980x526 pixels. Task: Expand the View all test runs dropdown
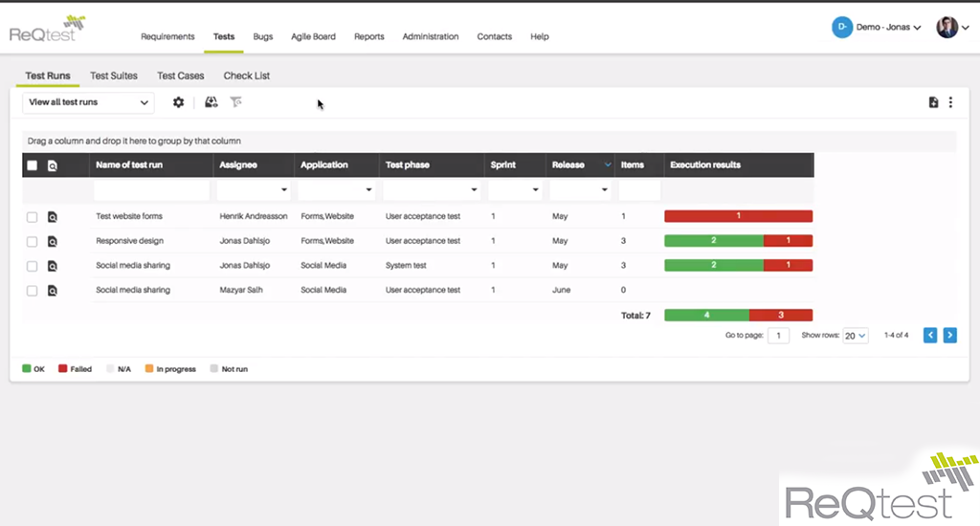[x=89, y=102]
